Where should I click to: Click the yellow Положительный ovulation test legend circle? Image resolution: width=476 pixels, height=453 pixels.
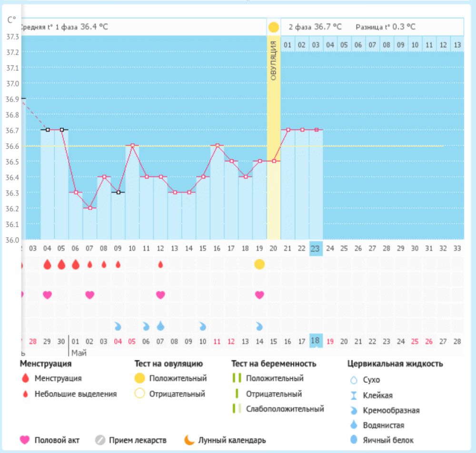pos(139,379)
